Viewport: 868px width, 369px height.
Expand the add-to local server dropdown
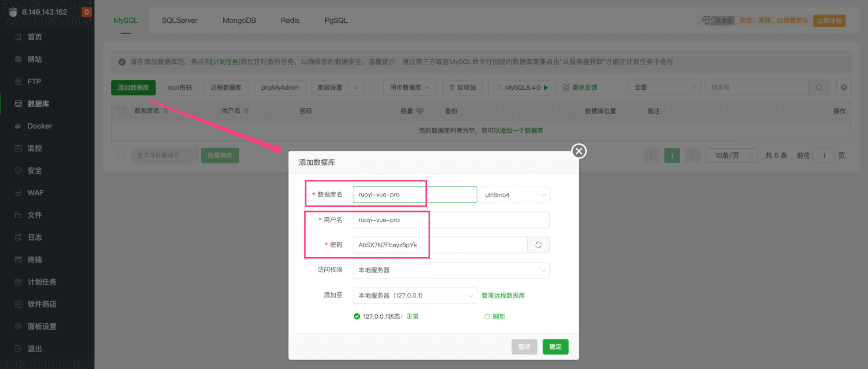pos(414,295)
